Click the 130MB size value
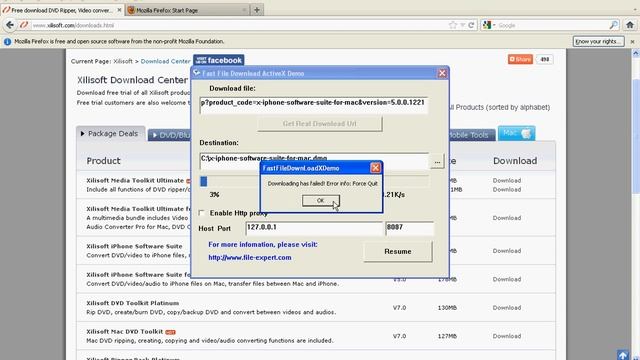This screenshot has width=640, height=360. [x=447, y=308]
